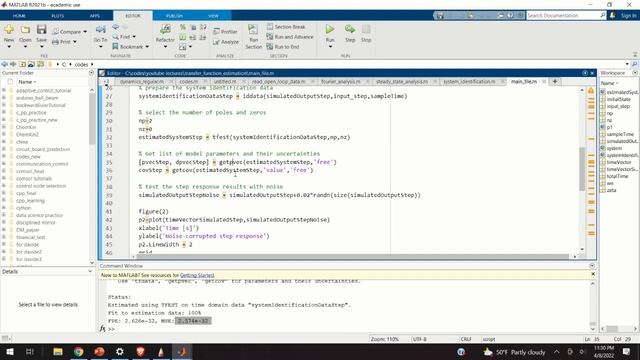Expand the Save button dropdown arrow
Image resolution: width=640 pixels, height=360 pixels.
(x=41, y=47)
